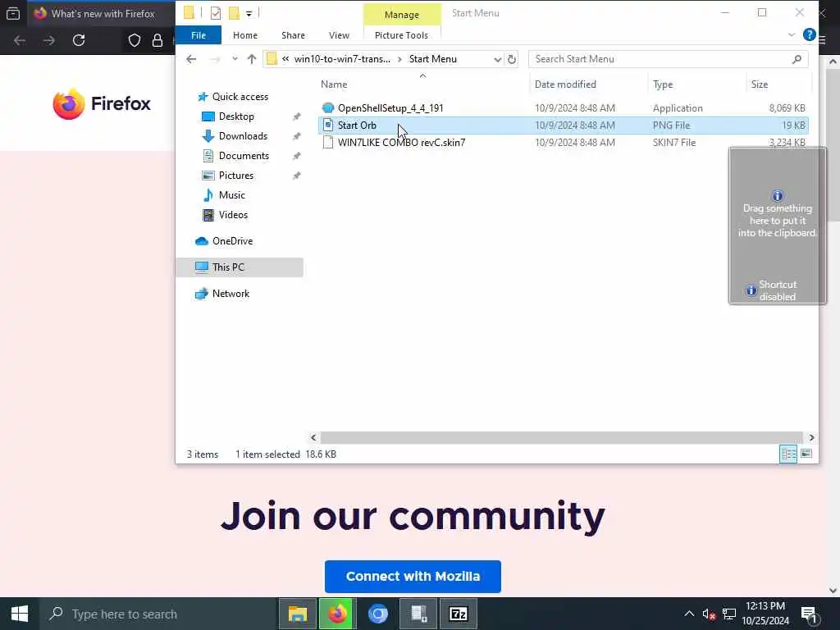
Task: Open Documents in navigation pane
Action: (244, 156)
